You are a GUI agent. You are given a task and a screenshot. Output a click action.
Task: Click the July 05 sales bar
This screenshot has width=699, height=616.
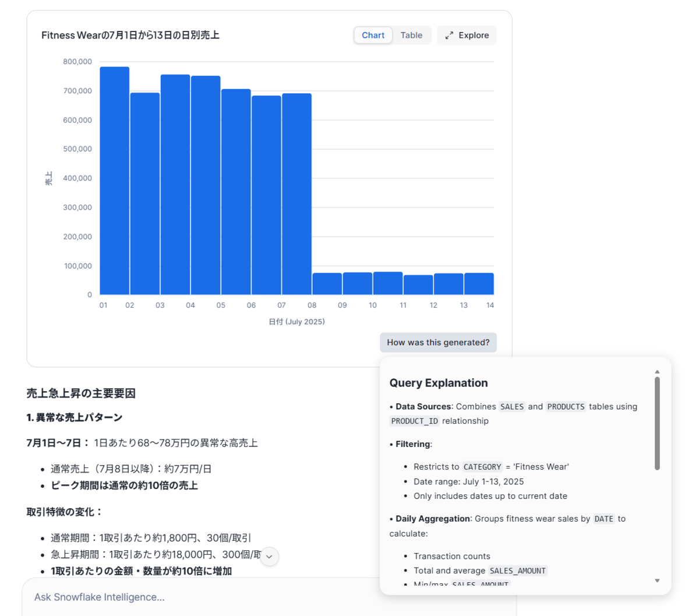pos(236,192)
